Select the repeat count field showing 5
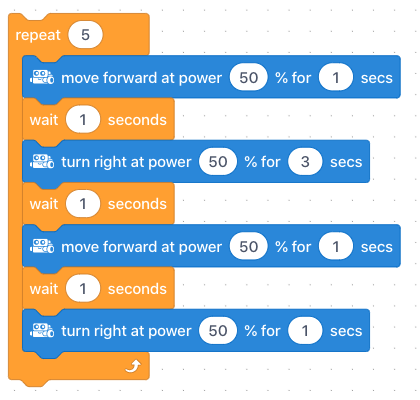This screenshot has width=420, height=400. pos(85,35)
